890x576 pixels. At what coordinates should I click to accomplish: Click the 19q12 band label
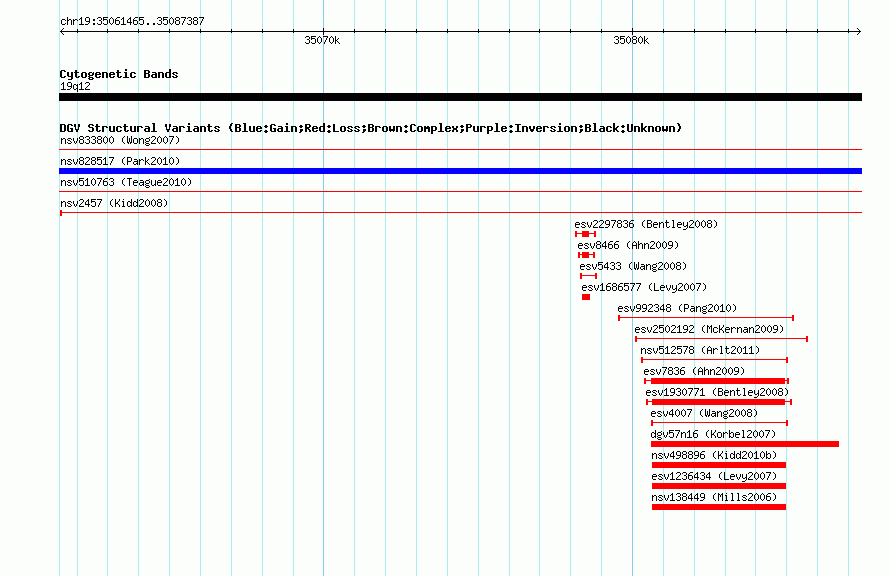coord(75,86)
